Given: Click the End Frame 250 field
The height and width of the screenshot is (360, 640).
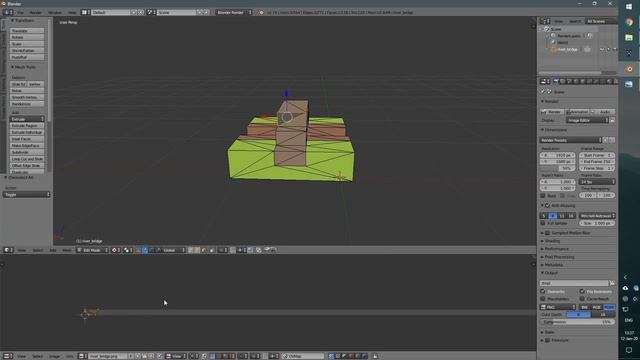Looking at the screenshot, I should (597, 162).
